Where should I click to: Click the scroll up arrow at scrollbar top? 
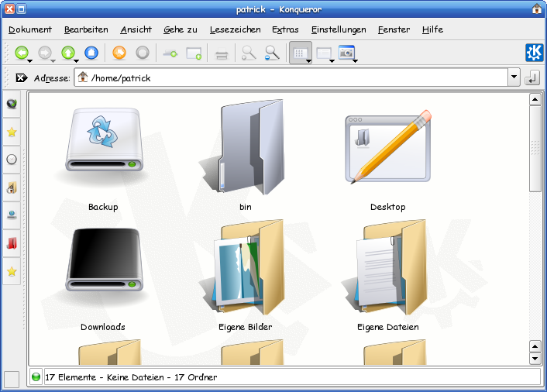click(x=535, y=99)
